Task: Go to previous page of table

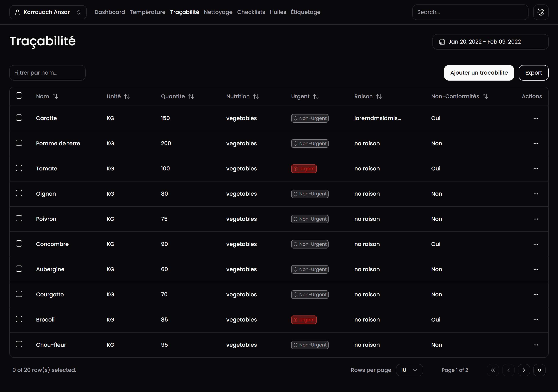Action: [508, 370]
